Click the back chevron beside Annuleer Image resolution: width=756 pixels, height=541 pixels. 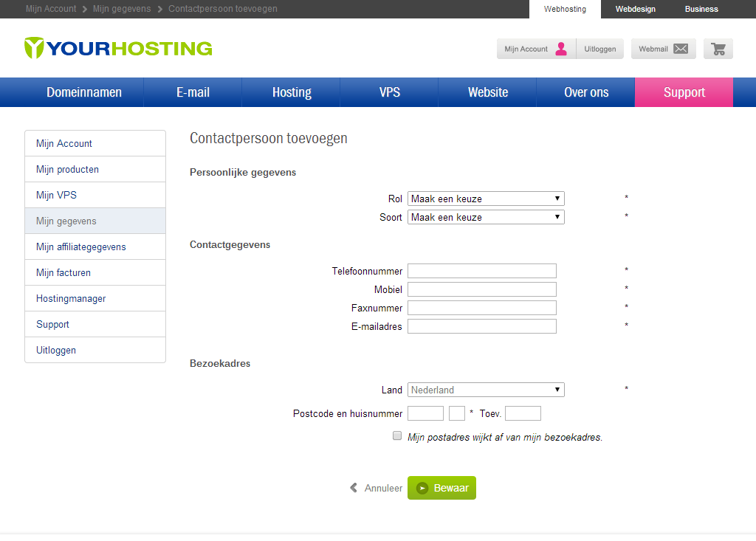354,488
